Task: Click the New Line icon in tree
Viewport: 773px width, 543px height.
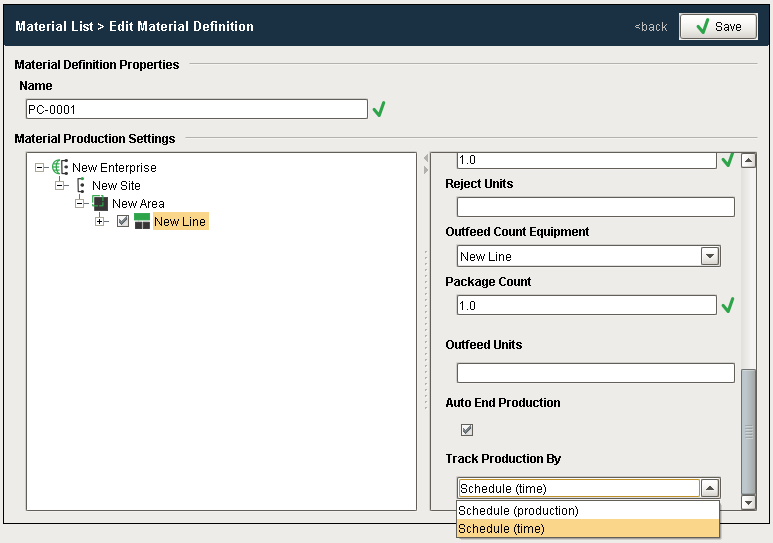Action: pos(142,222)
